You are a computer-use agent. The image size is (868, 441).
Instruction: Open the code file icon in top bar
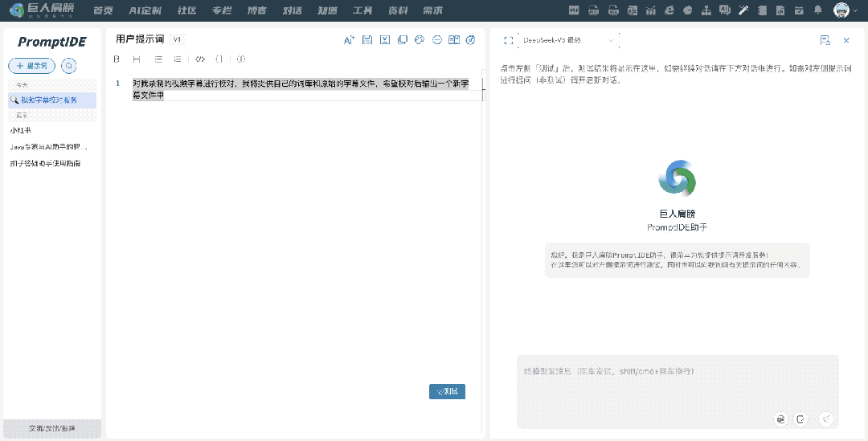(x=780, y=10)
